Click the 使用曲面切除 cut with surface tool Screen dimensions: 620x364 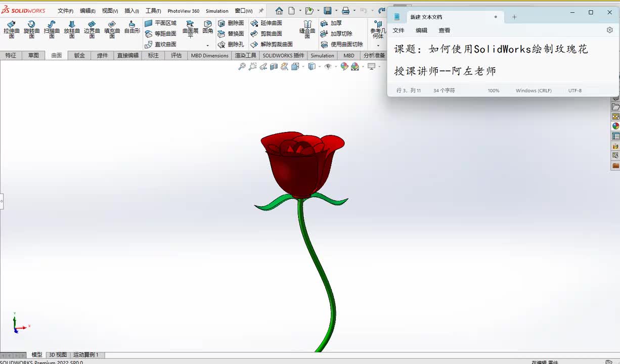[x=342, y=44]
